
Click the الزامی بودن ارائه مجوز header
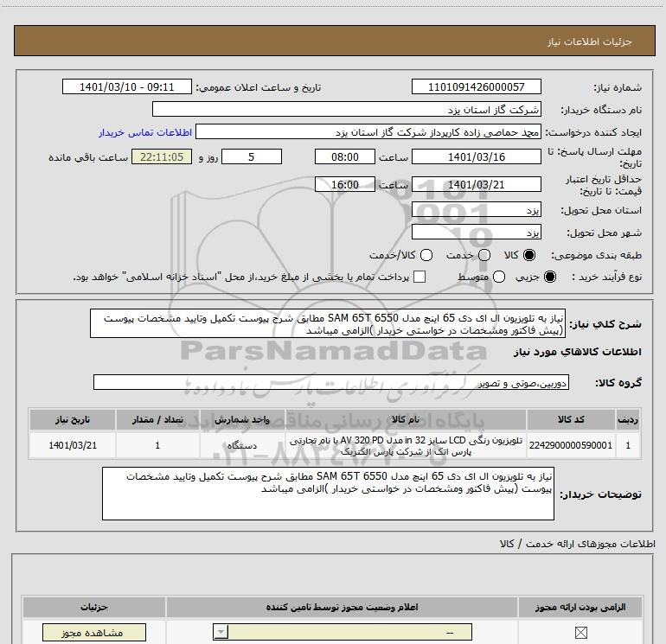click(x=580, y=608)
